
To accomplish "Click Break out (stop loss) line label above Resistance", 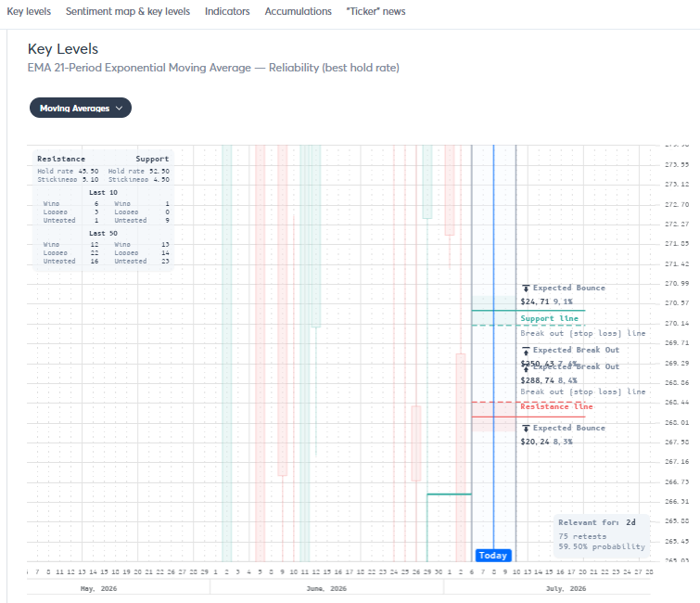I will [x=583, y=391].
